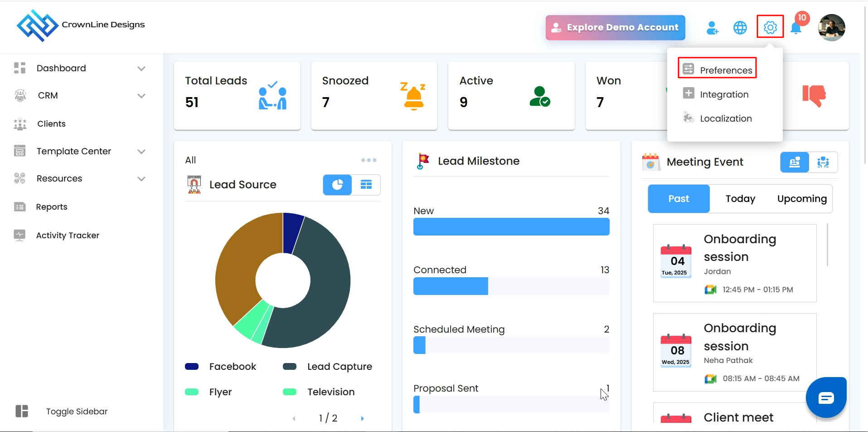Click the Meeting Event list scrollbar
Image resolution: width=868 pixels, height=432 pixels.
tap(827, 245)
